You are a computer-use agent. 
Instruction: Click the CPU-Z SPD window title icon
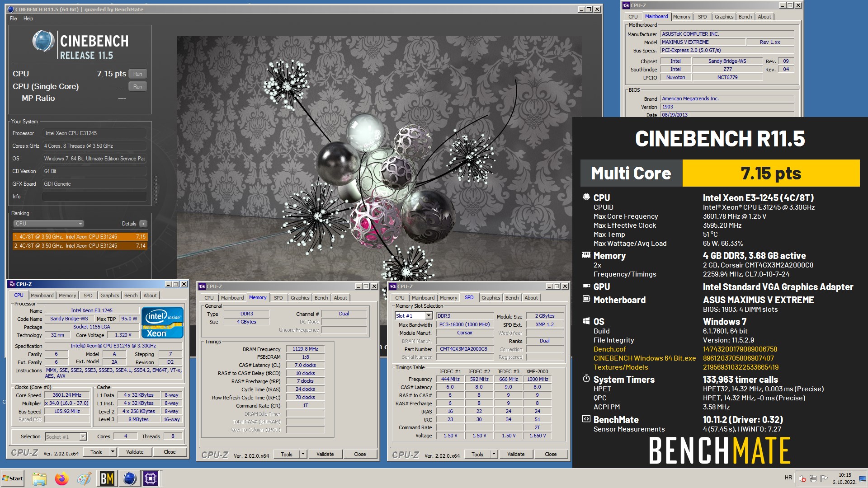pos(393,286)
